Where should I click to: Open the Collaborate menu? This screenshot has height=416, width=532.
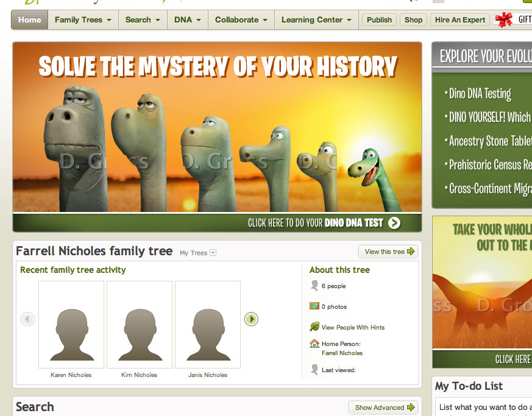click(241, 19)
